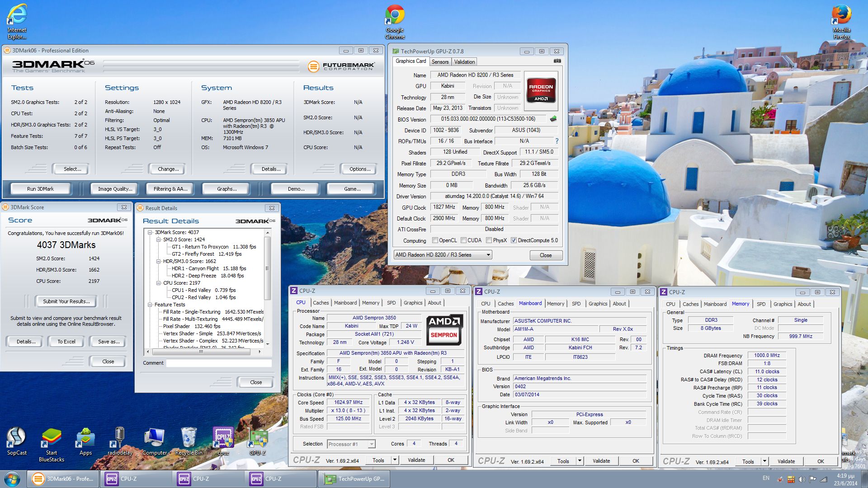Screen dimensions: 868x488
Task: Click vertical scrollbar in Result Details
Action: point(268,289)
